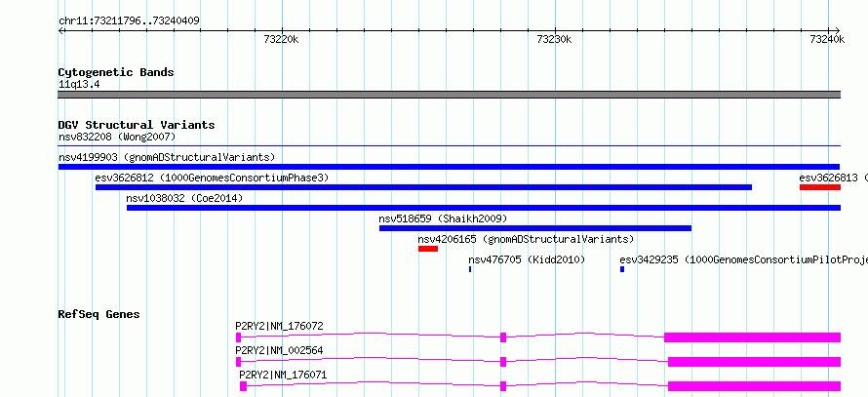This screenshot has height=397, width=868.
Task: Open the nsv518659 (Shaikh2009) label
Action: (443, 218)
